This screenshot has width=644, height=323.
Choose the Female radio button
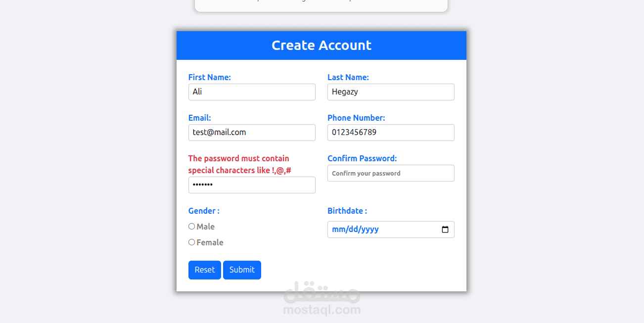pyautogui.click(x=192, y=242)
